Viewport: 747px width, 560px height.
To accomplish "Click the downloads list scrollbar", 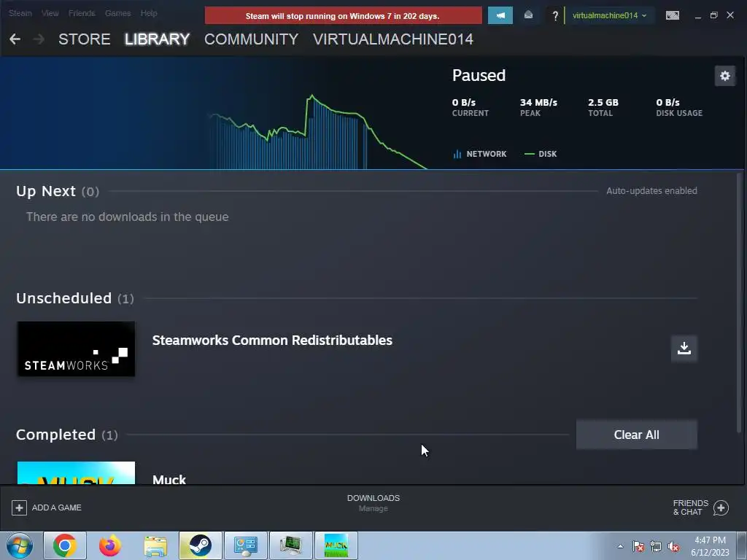I will 740,303.
